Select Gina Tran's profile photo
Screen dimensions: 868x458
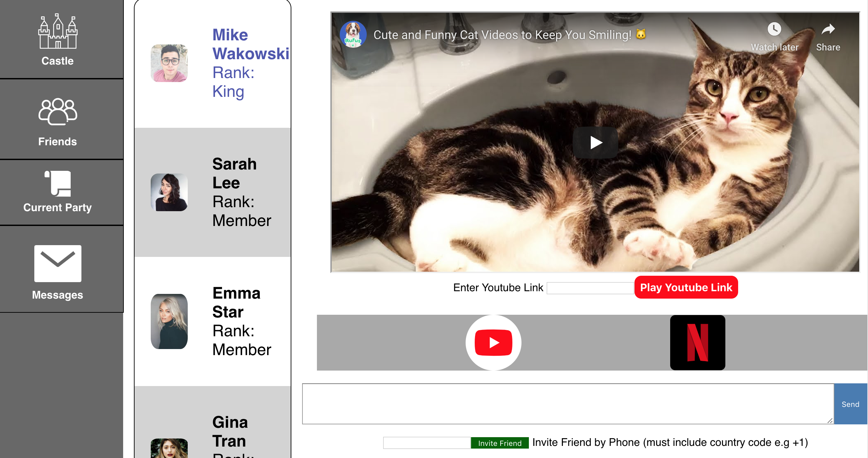[x=169, y=448]
